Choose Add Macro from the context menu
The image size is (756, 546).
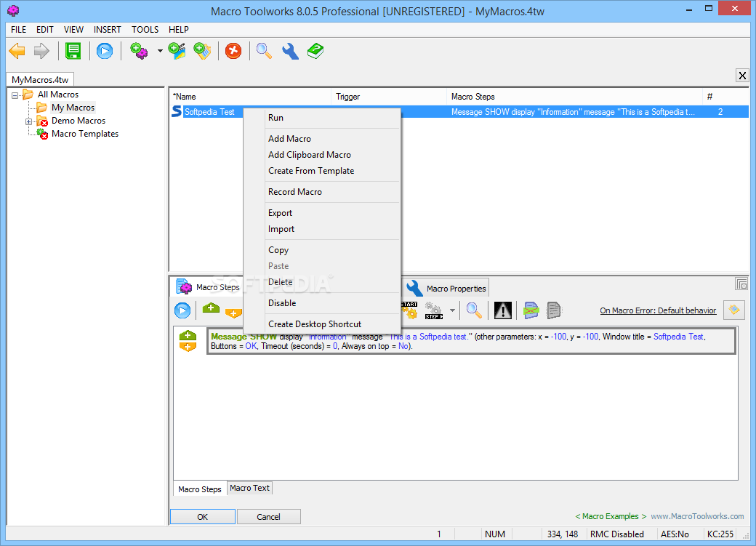click(322, 139)
